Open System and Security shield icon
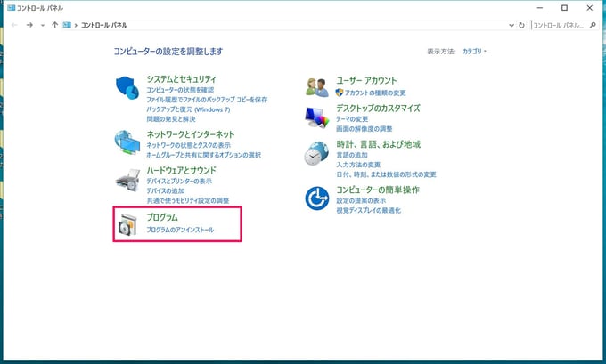606x364 pixels. [127, 87]
